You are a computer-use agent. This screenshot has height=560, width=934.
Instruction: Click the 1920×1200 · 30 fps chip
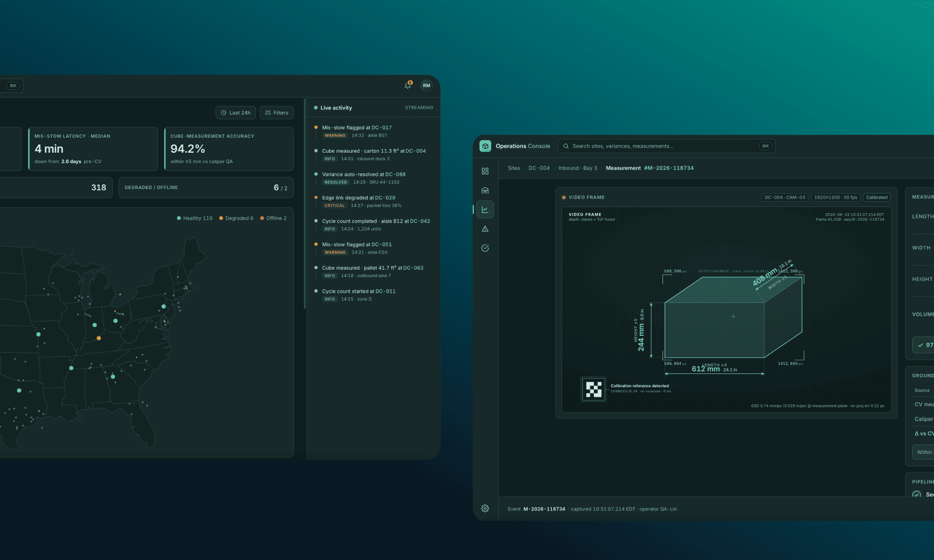pos(835,198)
